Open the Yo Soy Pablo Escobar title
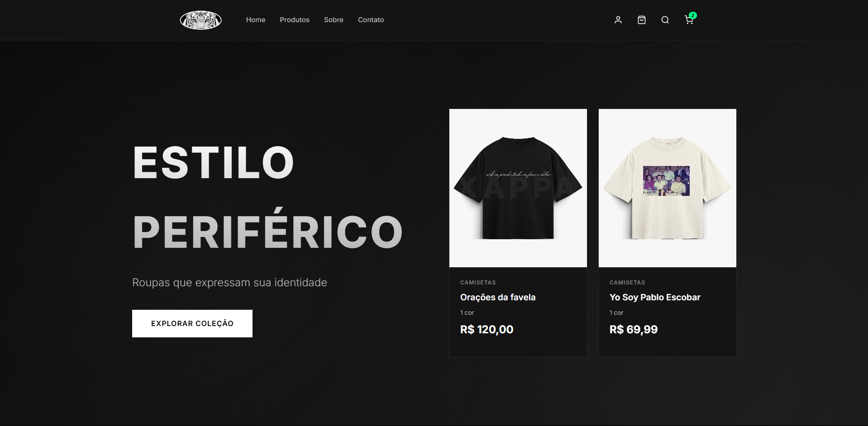The height and width of the screenshot is (426, 868). 655,297
